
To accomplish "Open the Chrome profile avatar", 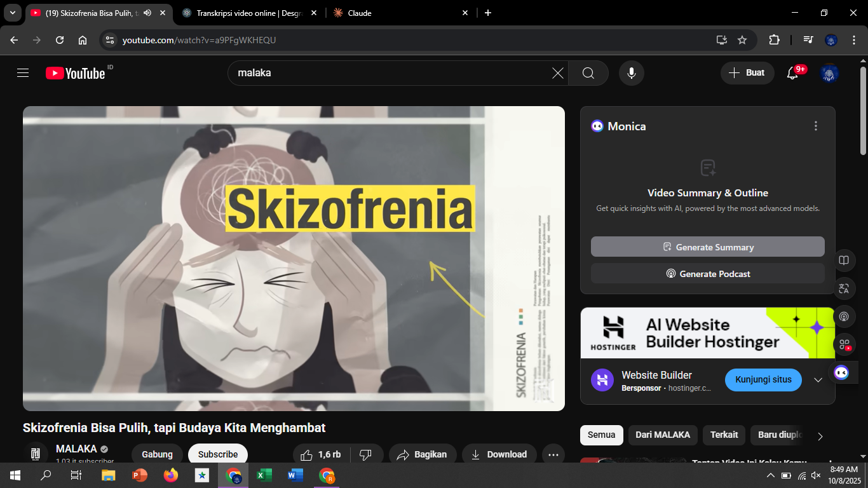I will (x=831, y=40).
